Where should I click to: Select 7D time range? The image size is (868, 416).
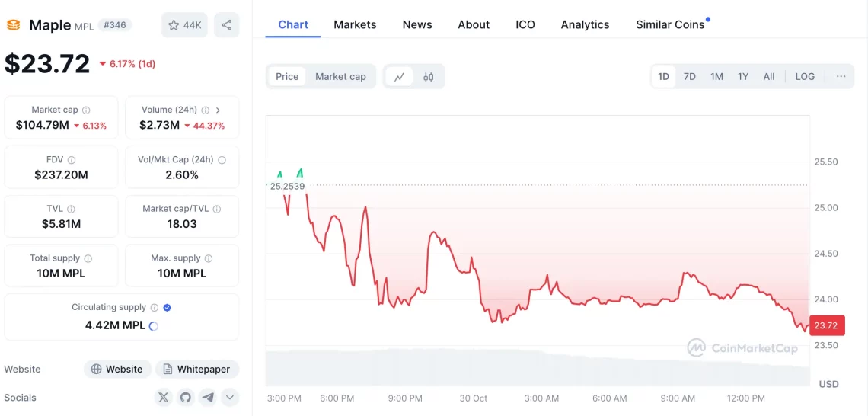689,76
